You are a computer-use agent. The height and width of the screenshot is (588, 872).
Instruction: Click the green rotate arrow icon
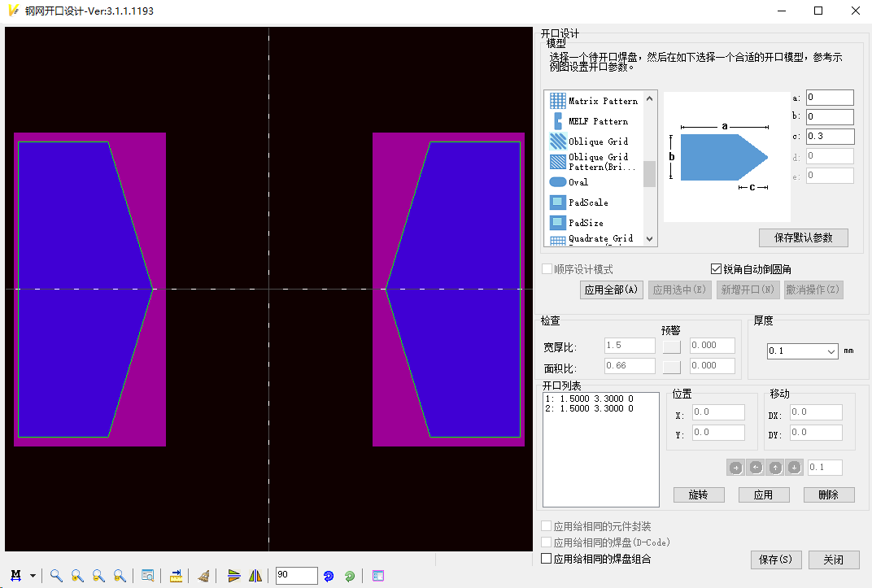pos(350,576)
